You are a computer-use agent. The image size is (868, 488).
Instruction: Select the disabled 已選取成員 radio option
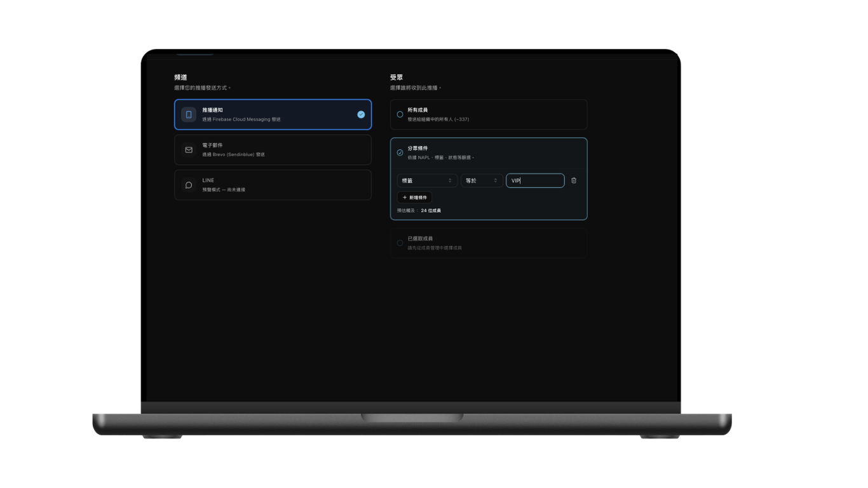(400, 243)
